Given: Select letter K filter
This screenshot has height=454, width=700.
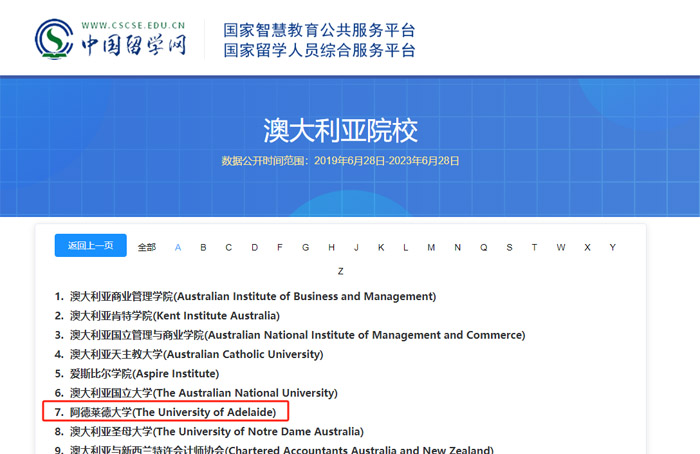Looking at the screenshot, I should [381, 247].
